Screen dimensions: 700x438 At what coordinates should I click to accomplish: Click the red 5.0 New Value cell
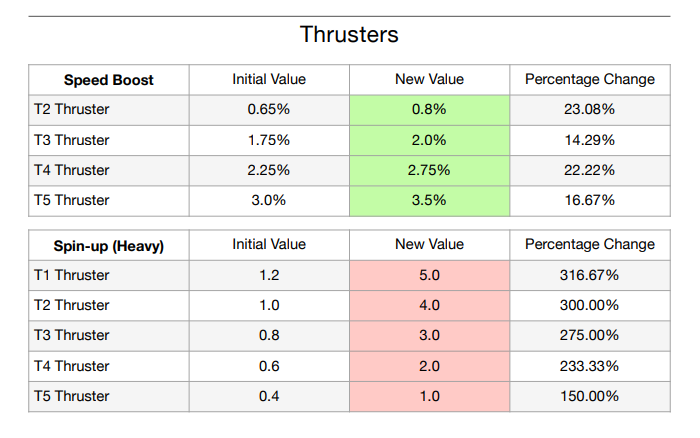[x=429, y=275]
